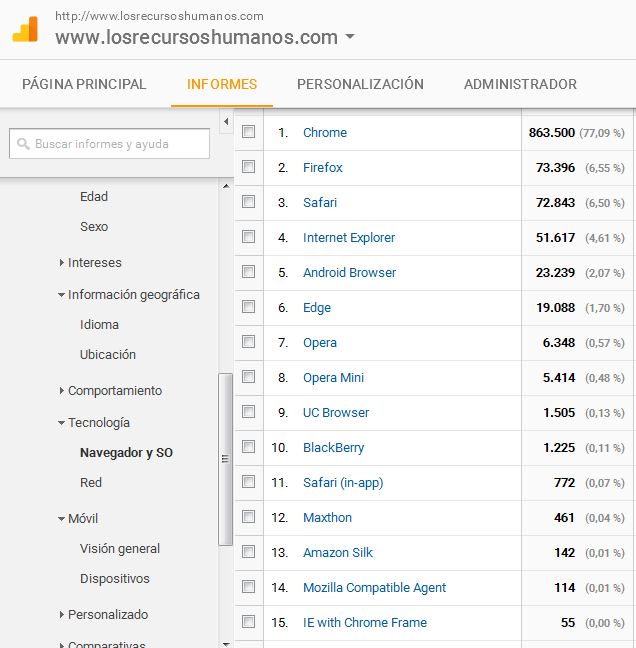
Task: Toggle the Amazon Silk row checkbox
Action: click(x=248, y=552)
